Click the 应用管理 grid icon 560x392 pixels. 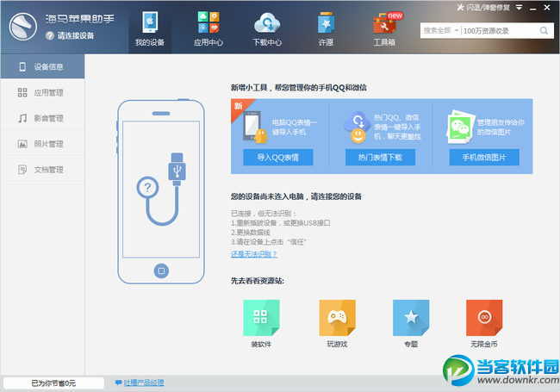pos(22,92)
